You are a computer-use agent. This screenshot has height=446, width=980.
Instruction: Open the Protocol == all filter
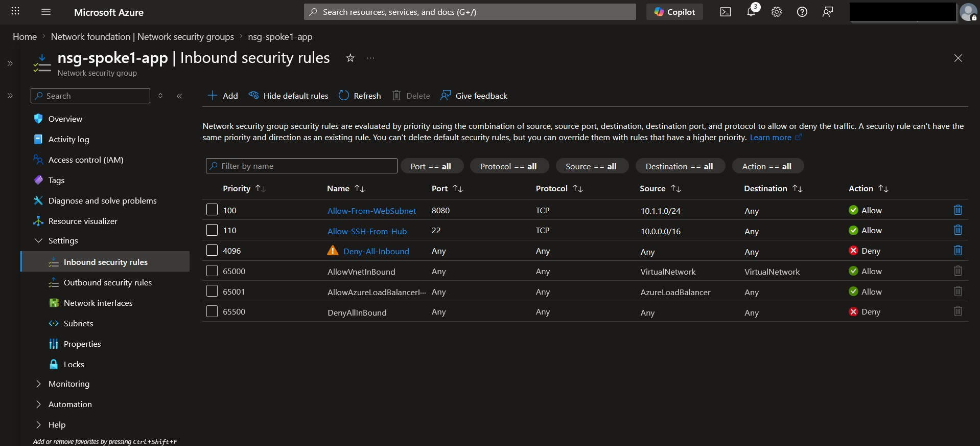coord(509,166)
